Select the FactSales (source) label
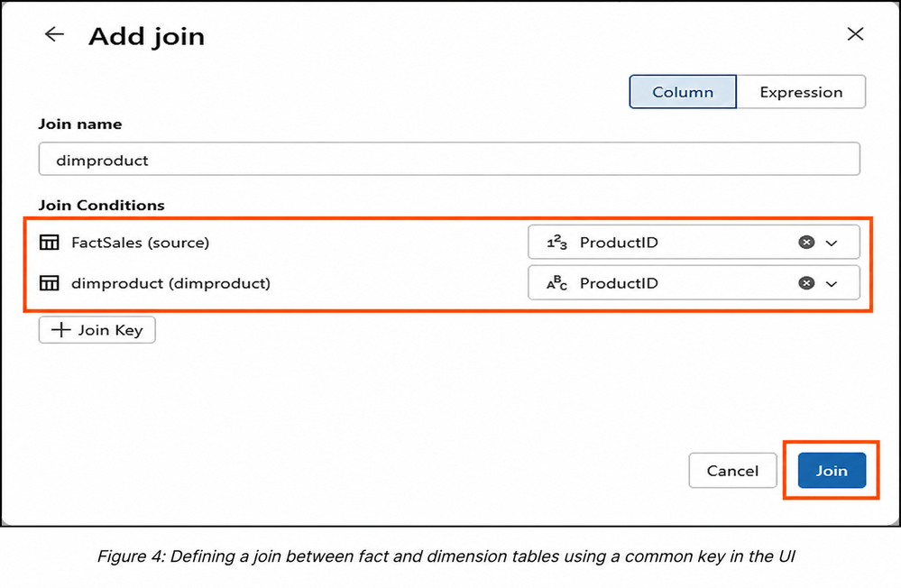Image resolution: width=901 pixels, height=588 pixels. tap(140, 243)
